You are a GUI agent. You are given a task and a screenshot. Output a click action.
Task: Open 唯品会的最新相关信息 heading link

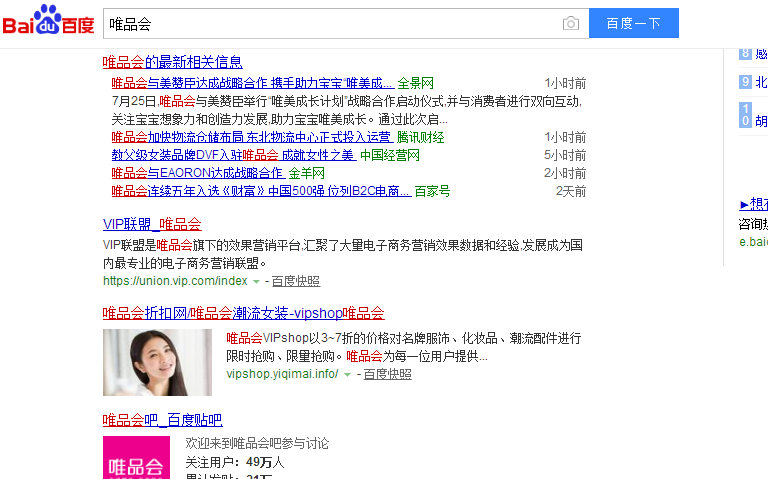tap(172, 62)
